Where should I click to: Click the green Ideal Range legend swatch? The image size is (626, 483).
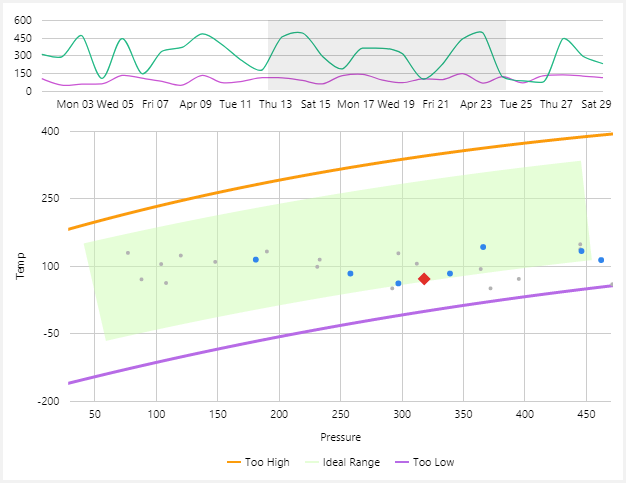(314, 462)
